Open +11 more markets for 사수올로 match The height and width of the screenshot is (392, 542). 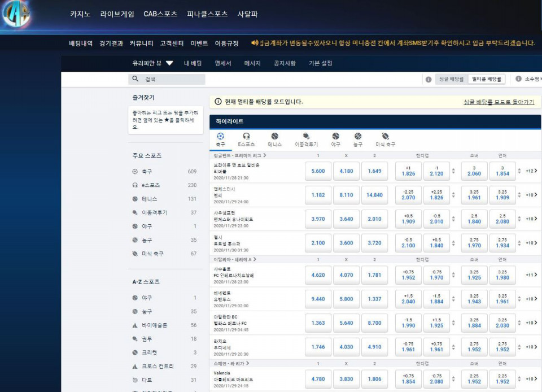532,275
